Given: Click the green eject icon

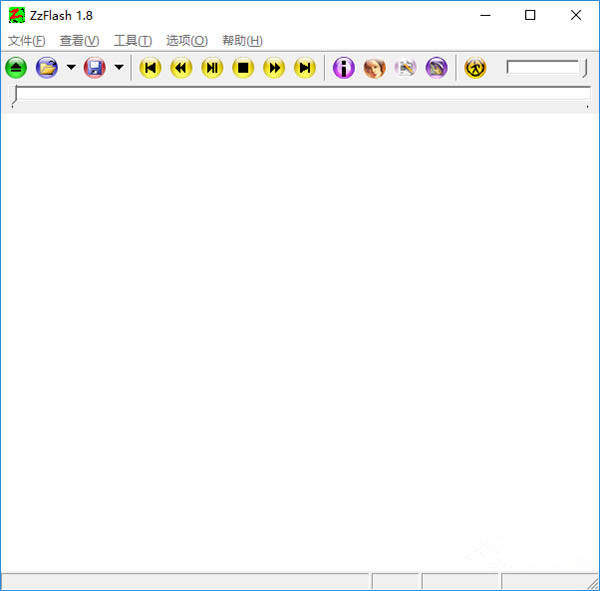Looking at the screenshot, I should click(16, 68).
